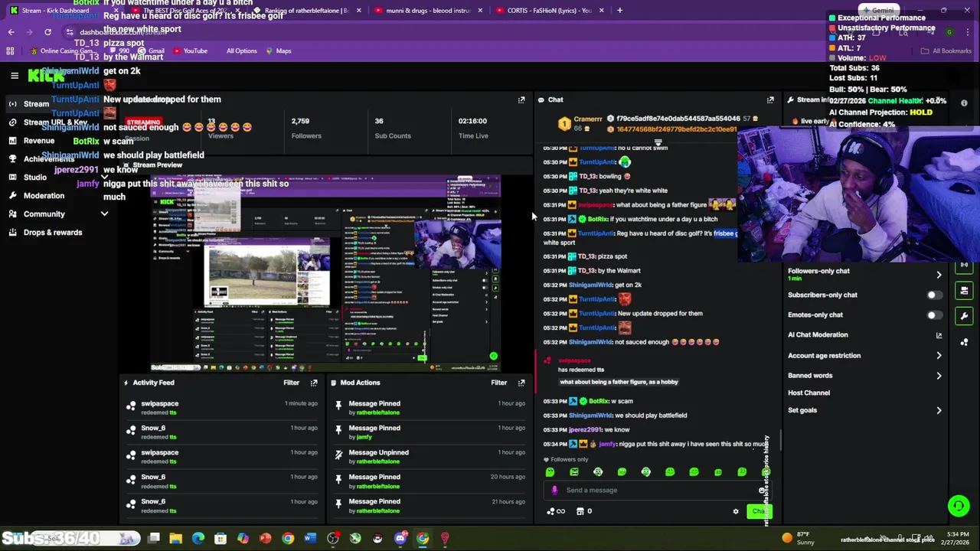Open Microsoft Word from taskbar
This screenshot has width=980, height=551.
tap(309, 539)
